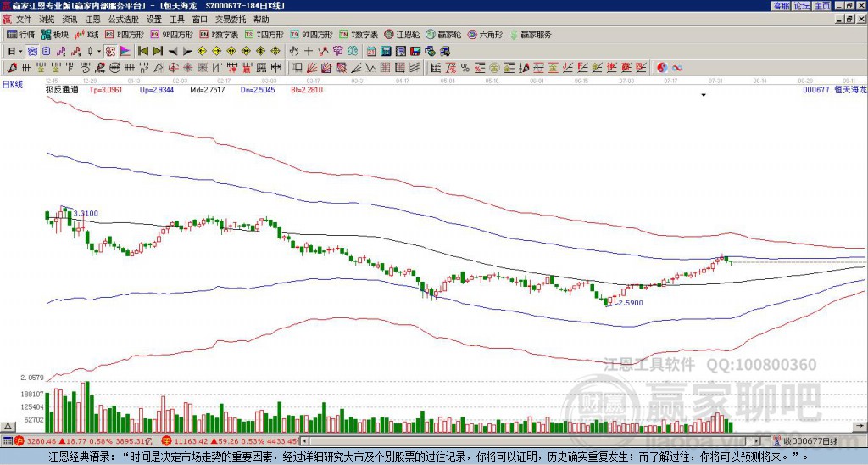Open the 设置 menu
This screenshot has width=868, height=465.
154,20
